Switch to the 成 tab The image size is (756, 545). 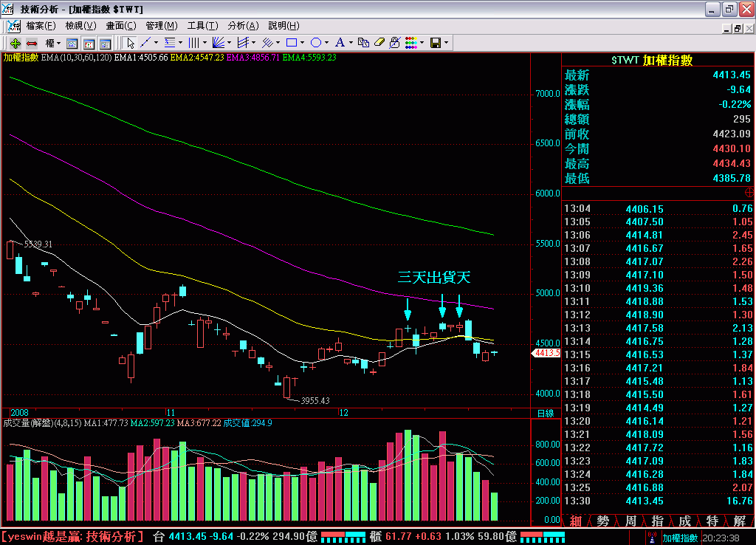click(x=684, y=521)
